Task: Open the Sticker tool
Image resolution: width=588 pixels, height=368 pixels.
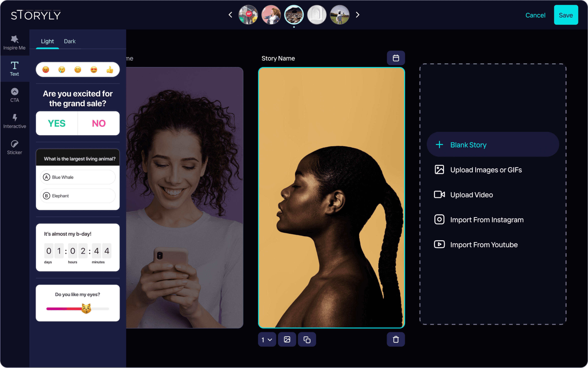Action: [14, 147]
